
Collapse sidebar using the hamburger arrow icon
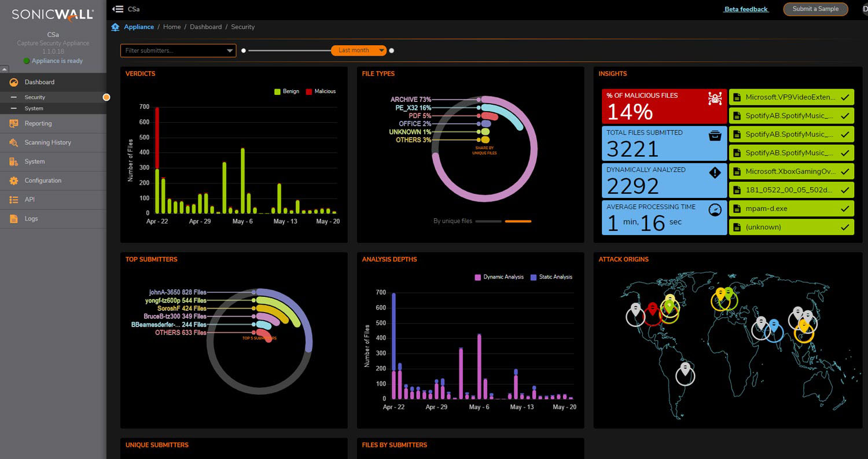118,9
